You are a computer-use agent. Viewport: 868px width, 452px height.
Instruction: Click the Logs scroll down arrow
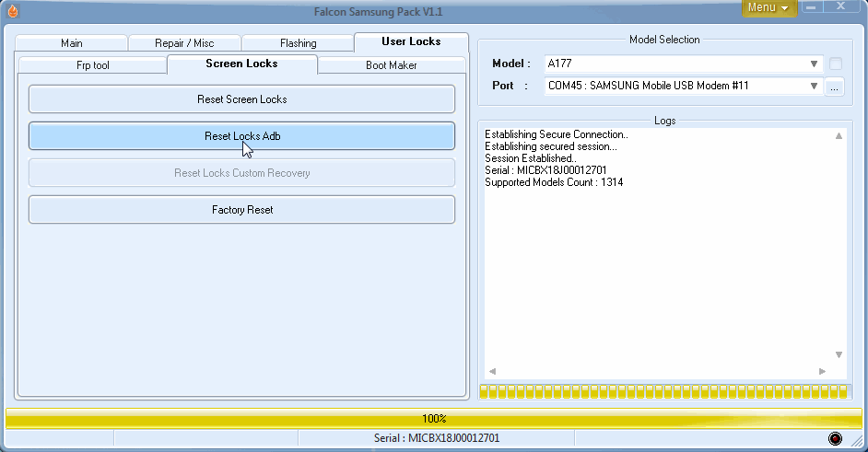pyautogui.click(x=839, y=354)
